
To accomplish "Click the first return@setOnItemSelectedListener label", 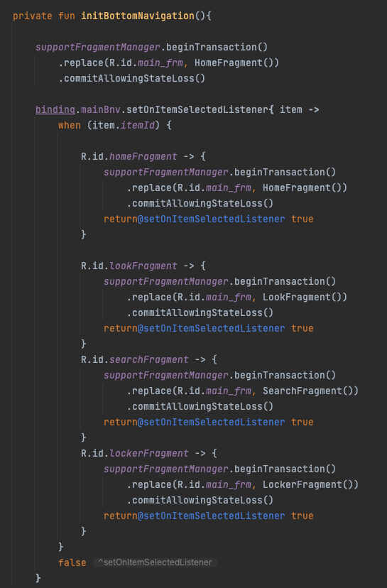I will click(x=195, y=219).
